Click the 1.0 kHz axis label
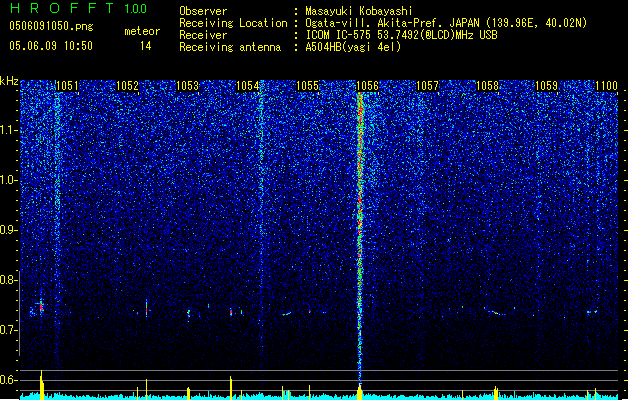The image size is (629, 400). (8, 180)
